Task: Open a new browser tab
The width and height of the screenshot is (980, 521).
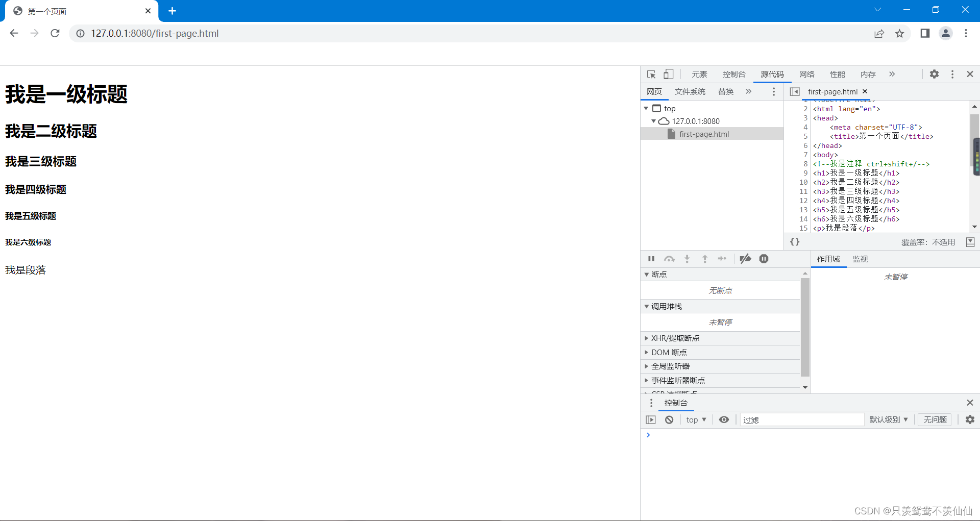Action: 172,11
